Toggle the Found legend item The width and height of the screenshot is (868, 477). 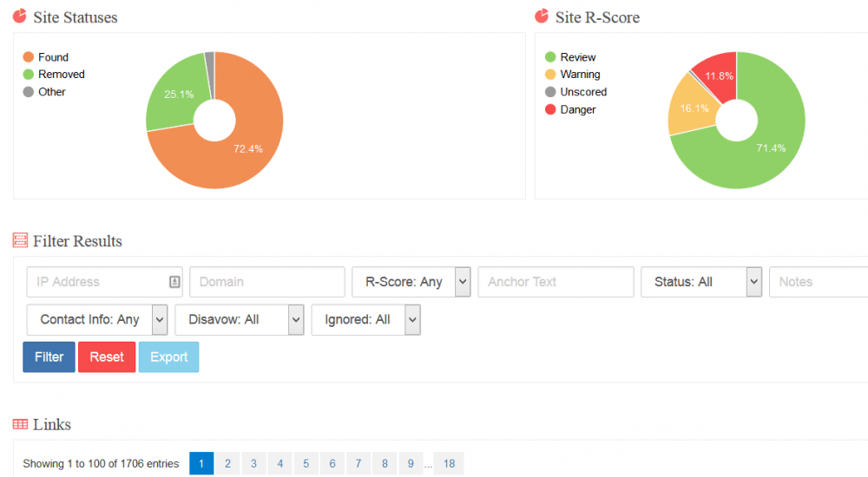tap(46, 57)
